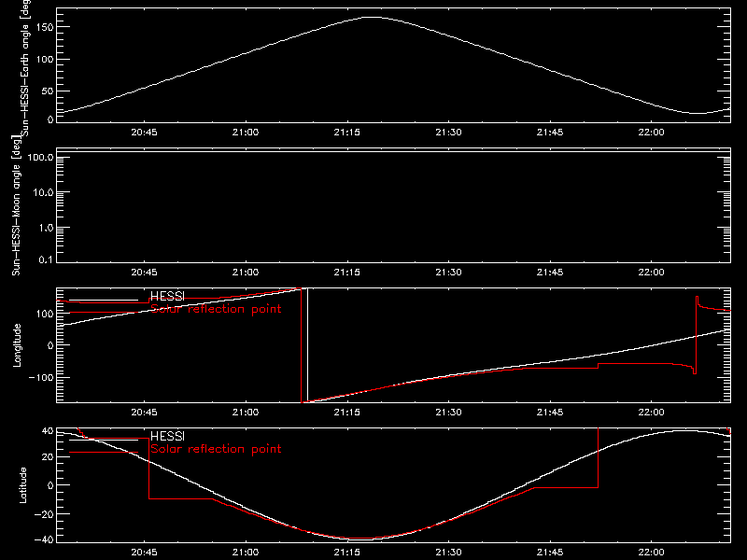747x560 pixels.
Task: Pick 21:45 time label under Moon angle plot
Action: [x=550, y=273]
